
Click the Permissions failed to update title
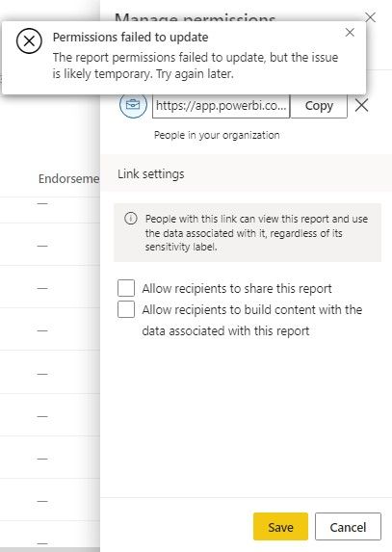tap(130, 37)
